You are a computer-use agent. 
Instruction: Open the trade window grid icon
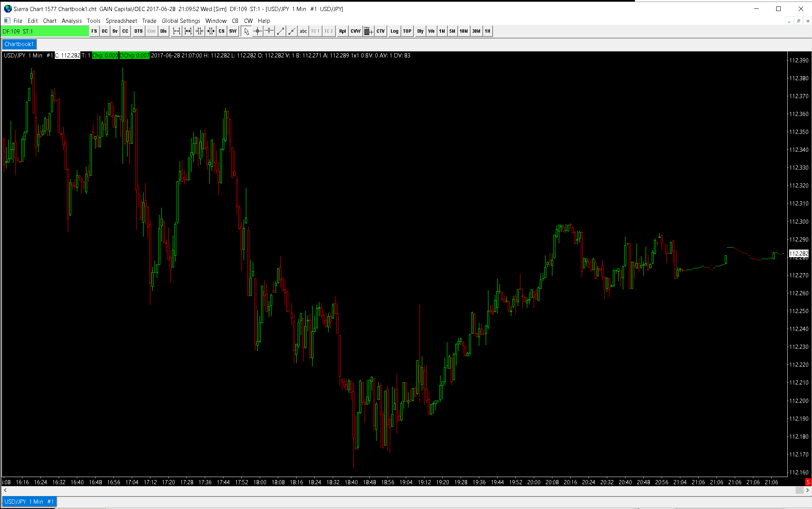coord(368,31)
